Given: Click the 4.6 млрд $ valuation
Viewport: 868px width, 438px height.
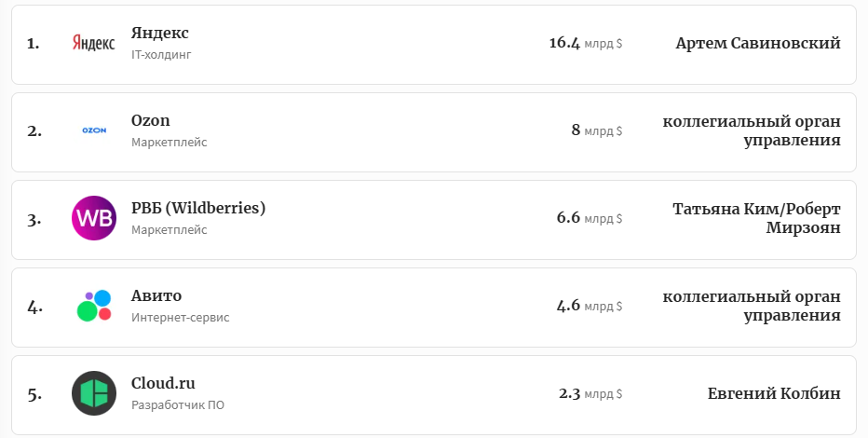Looking at the screenshot, I should pos(590,307).
